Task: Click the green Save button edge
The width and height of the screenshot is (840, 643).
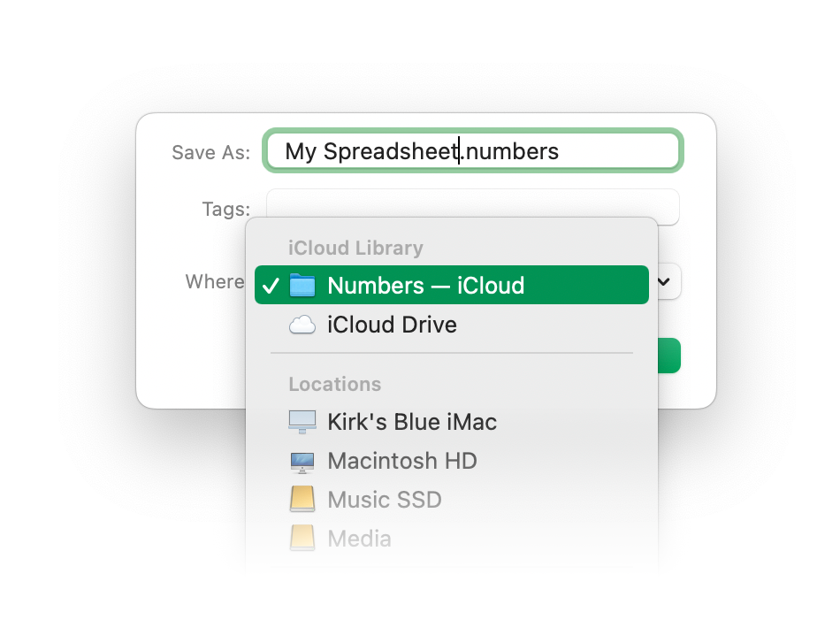Action: [x=669, y=356]
